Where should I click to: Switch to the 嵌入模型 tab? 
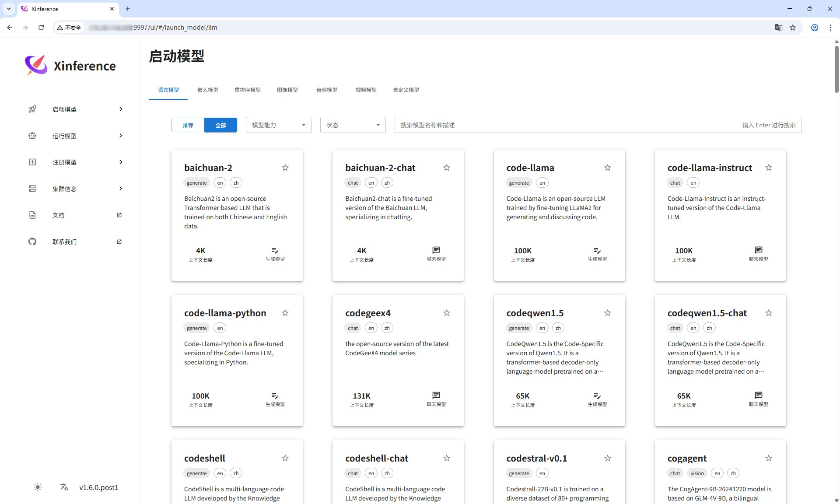207,90
